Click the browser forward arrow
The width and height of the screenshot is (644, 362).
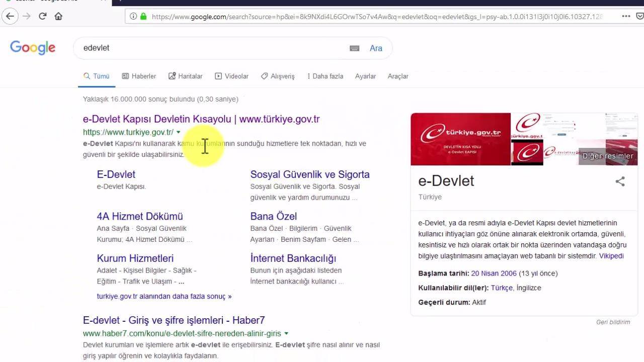pyautogui.click(x=26, y=16)
